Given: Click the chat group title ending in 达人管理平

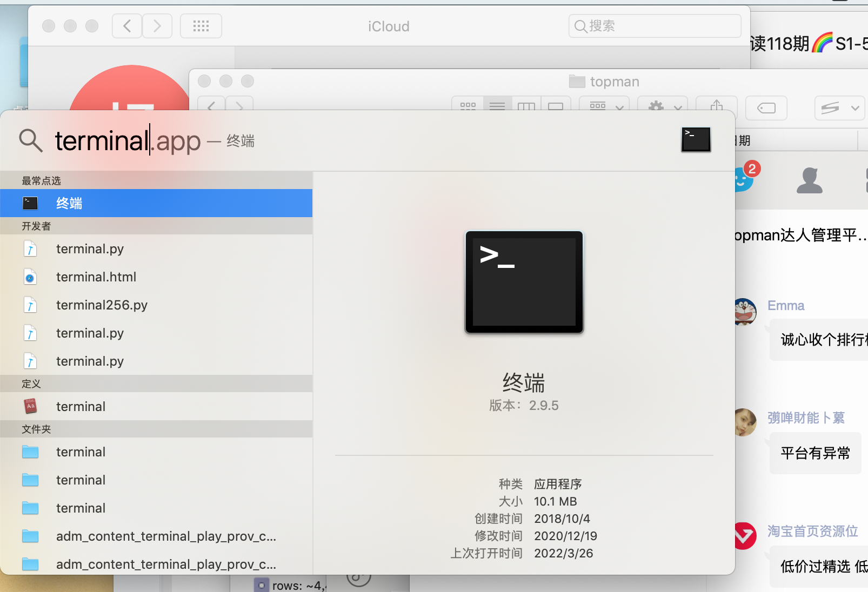Looking at the screenshot, I should pyautogui.click(x=801, y=235).
